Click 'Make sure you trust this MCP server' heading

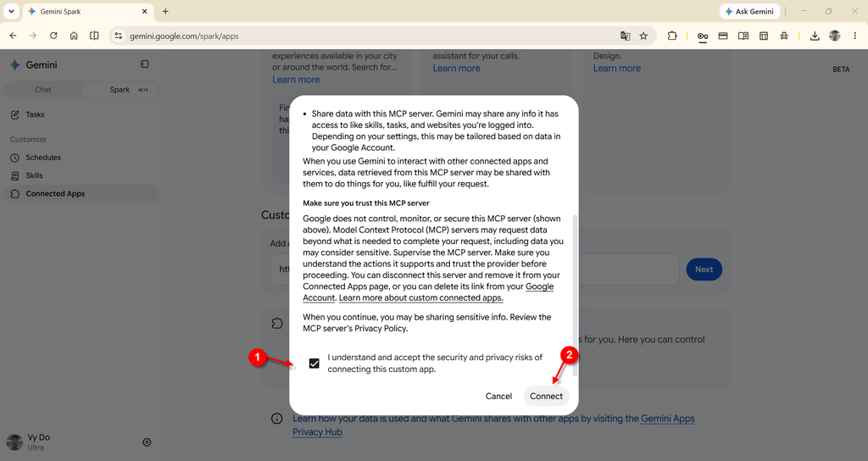pos(366,203)
